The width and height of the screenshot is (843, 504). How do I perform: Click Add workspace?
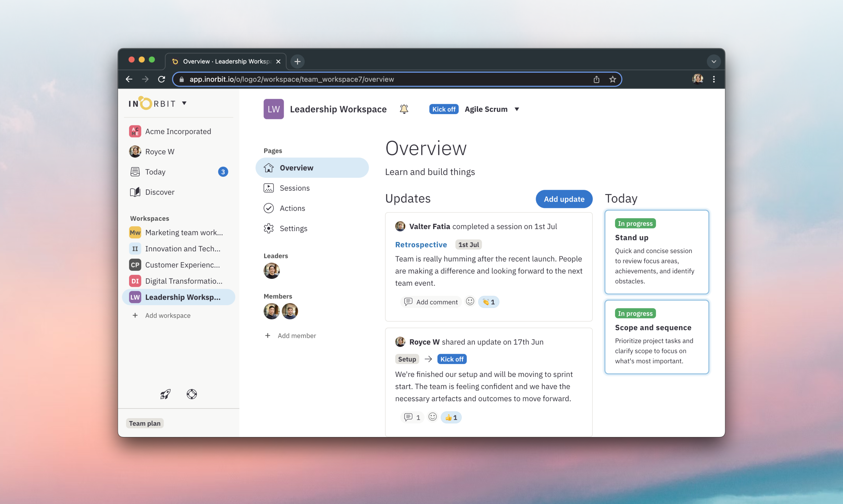161,316
